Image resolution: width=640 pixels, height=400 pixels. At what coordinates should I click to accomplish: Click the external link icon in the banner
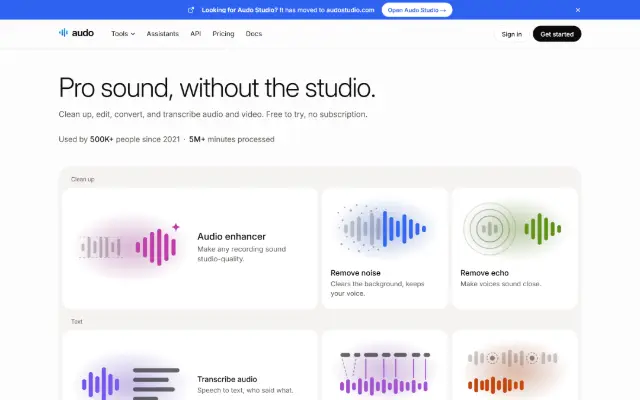point(191,10)
